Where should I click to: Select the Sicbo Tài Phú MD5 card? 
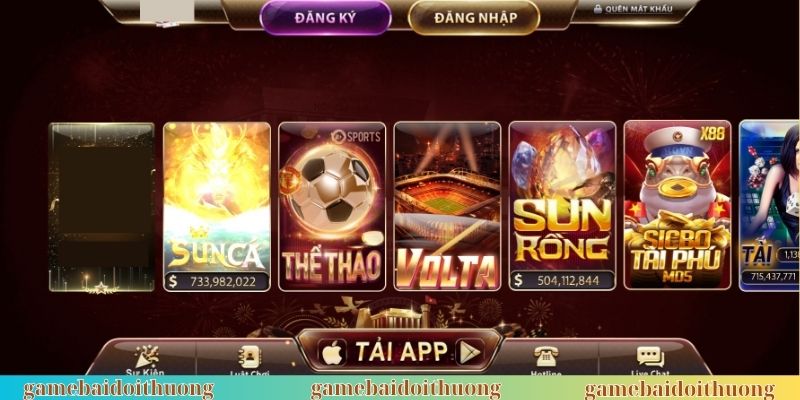click(x=678, y=205)
